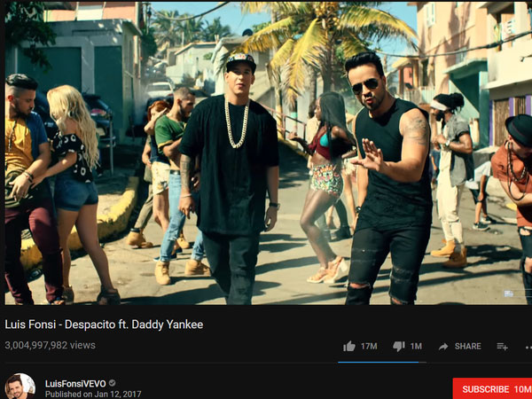Click the Despacito video title

coord(104,325)
